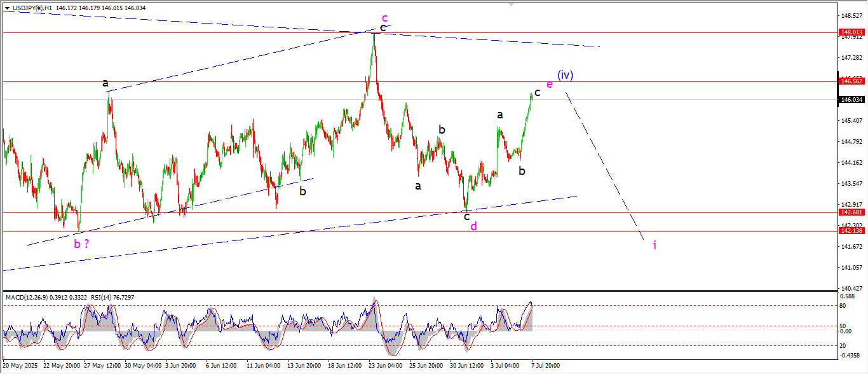
Task: Click the magenta 'b ?' wave label
Action: [x=81, y=244]
